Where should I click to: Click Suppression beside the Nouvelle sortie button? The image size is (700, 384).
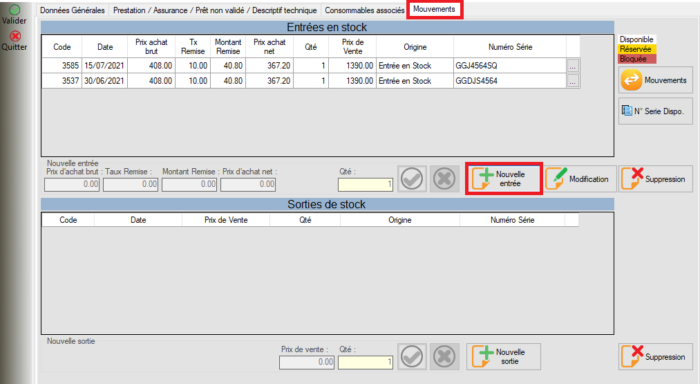point(655,356)
